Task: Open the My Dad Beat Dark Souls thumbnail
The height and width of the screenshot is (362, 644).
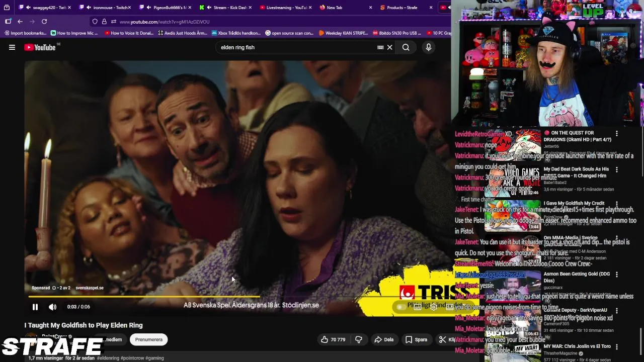Action: (x=513, y=182)
